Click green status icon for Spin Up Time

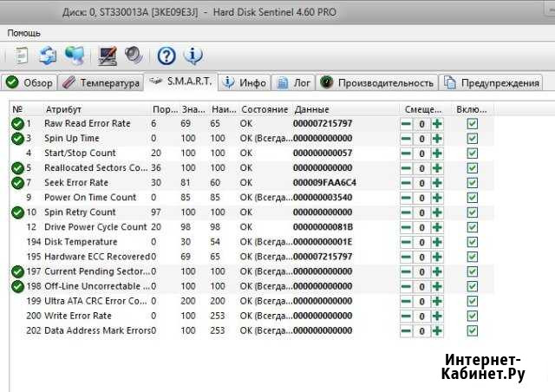(17, 139)
